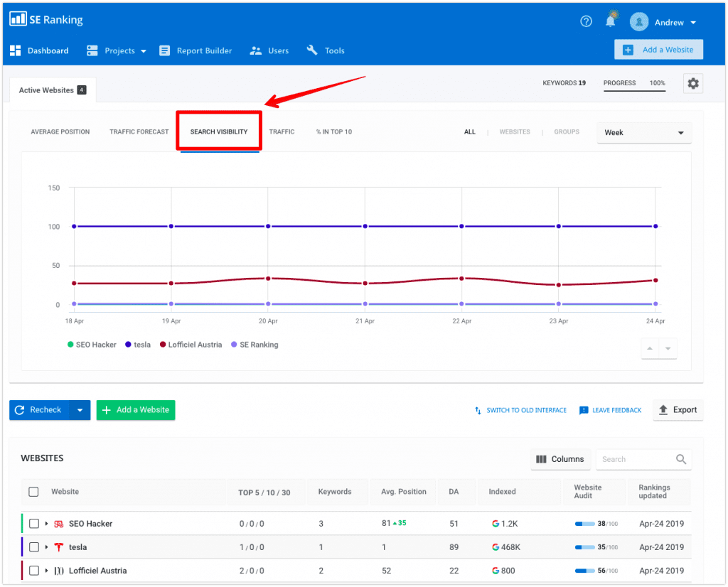Click Switch to Old Interface link

pos(520,410)
